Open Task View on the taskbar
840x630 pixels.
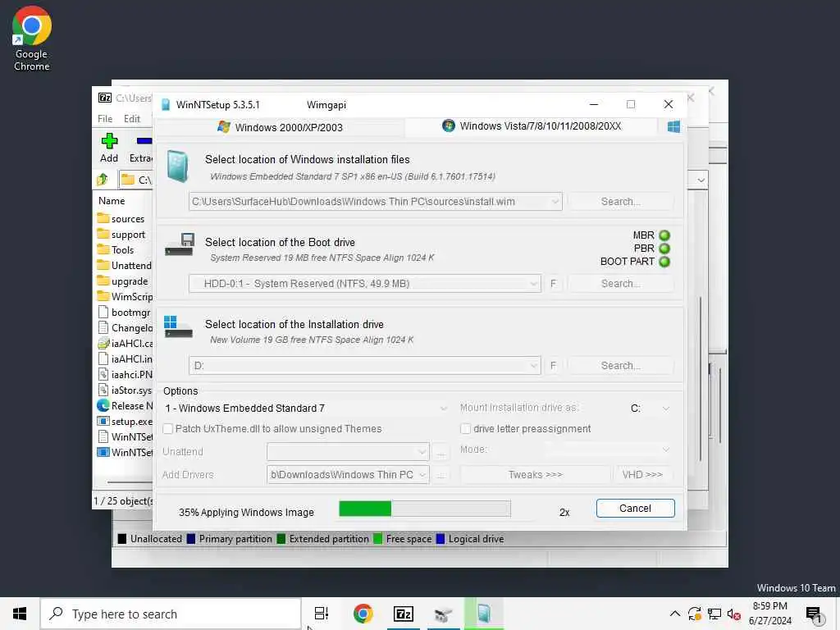coord(322,614)
